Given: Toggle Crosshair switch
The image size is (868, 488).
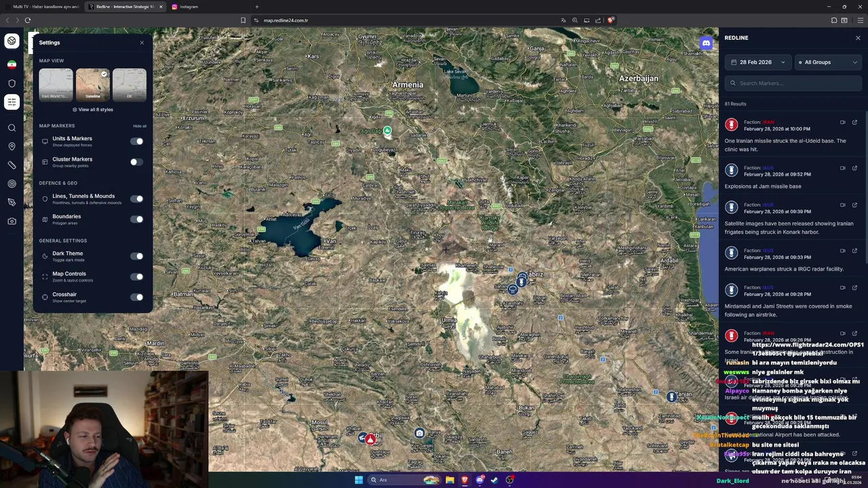Looking at the screenshot, I should pos(137,297).
